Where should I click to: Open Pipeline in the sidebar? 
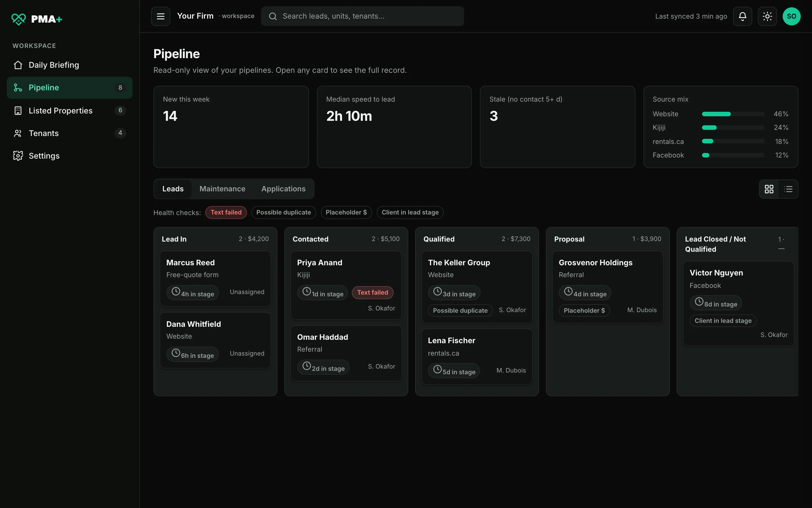[x=69, y=87]
